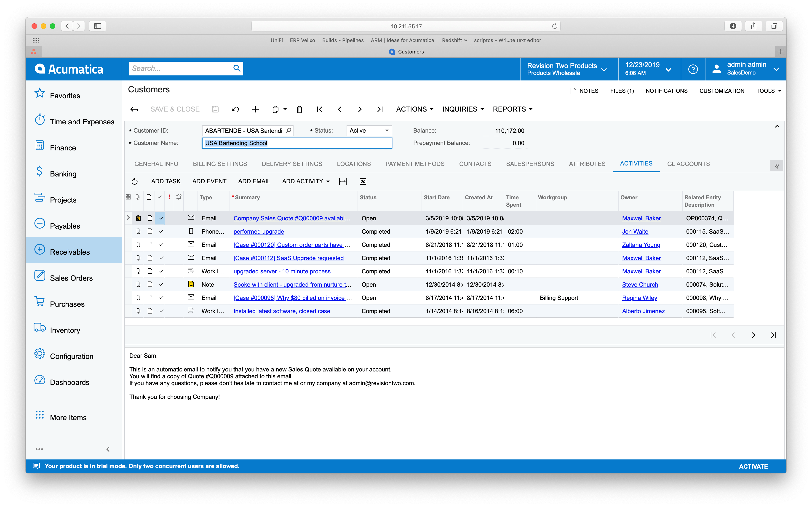Refresh the activities grid
The height and width of the screenshot is (507, 812).
134,181
